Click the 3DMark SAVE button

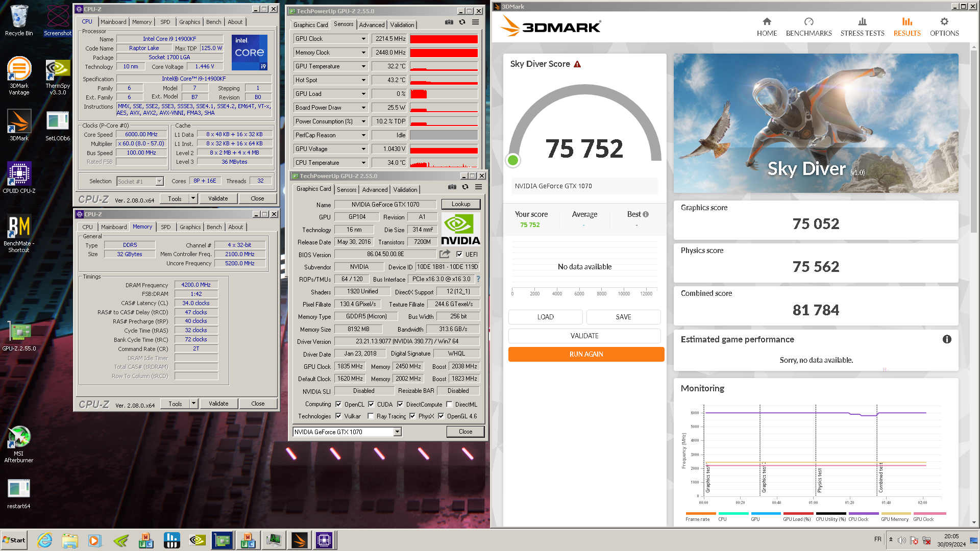[623, 317]
